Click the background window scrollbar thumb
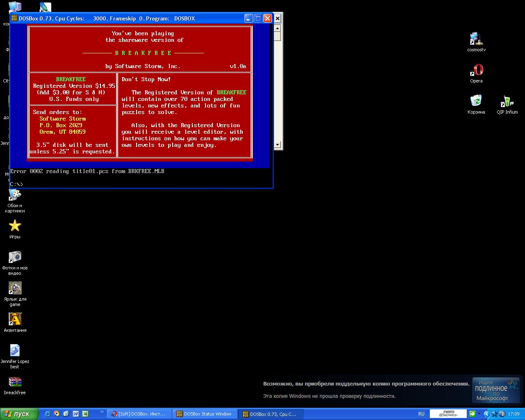 pos(278,37)
